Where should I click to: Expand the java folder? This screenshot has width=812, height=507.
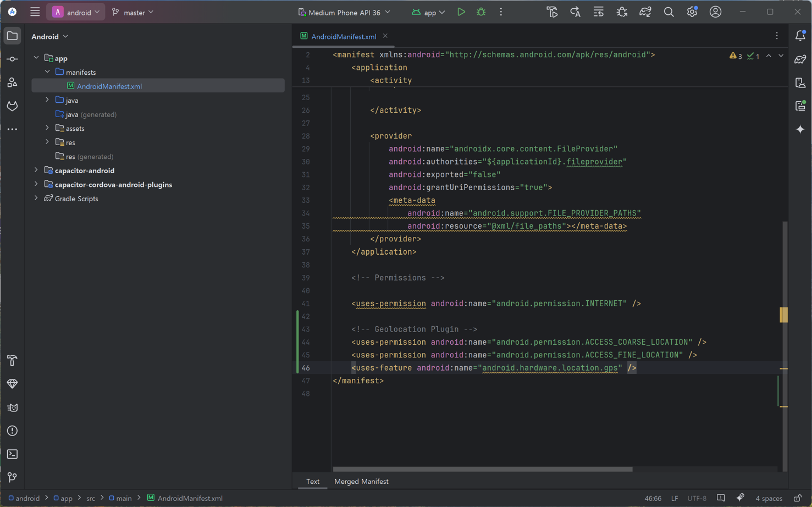pyautogui.click(x=47, y=100)
